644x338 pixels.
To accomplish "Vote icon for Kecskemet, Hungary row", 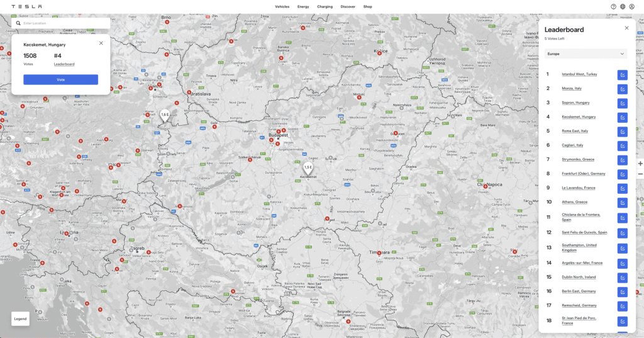I will pyautogui.click(x=622, y=118).
